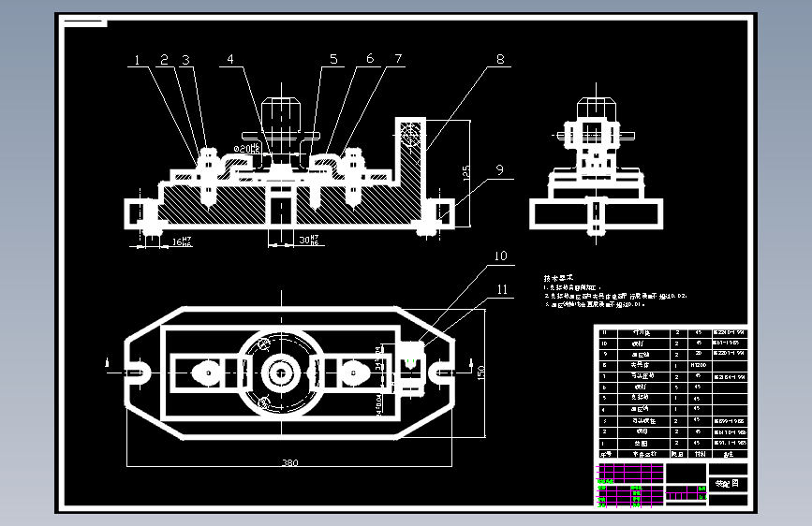Click balloon number 7 above the section view
The image size is (812, 526).
pos(398,59)
